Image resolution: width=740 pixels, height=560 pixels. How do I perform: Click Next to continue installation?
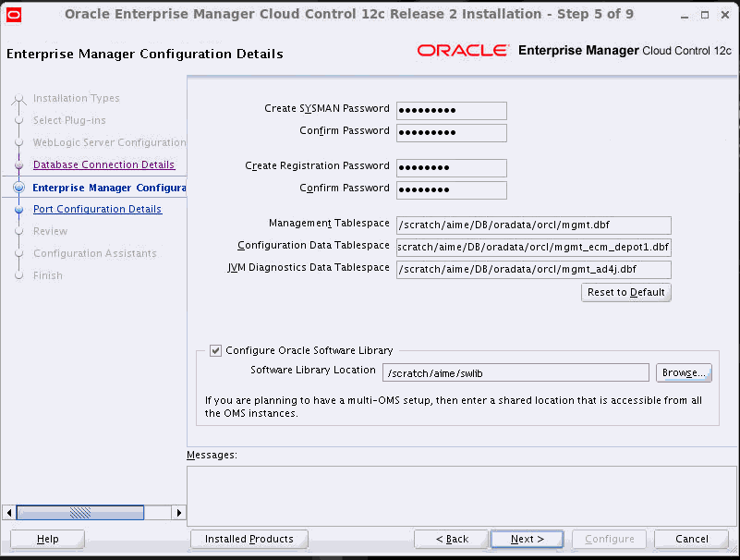point(528,540)
